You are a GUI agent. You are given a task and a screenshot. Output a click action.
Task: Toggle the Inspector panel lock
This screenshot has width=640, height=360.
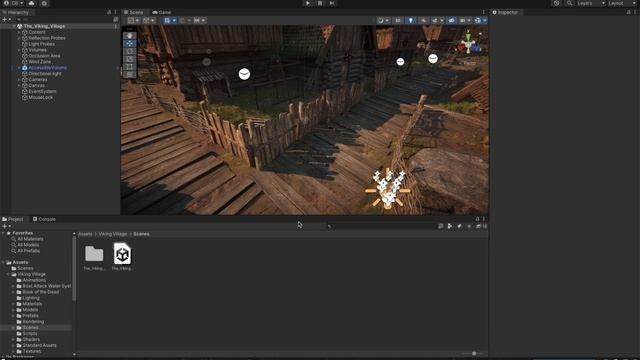coord(629,12)
